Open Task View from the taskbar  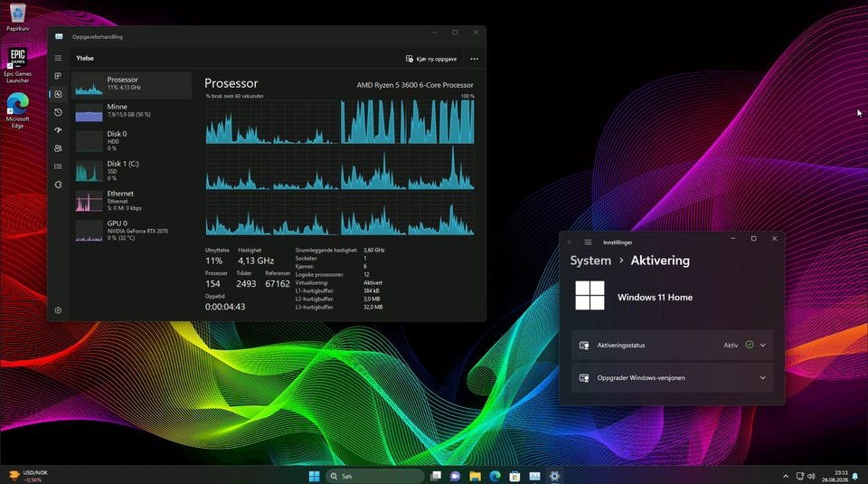coord(436,476)
